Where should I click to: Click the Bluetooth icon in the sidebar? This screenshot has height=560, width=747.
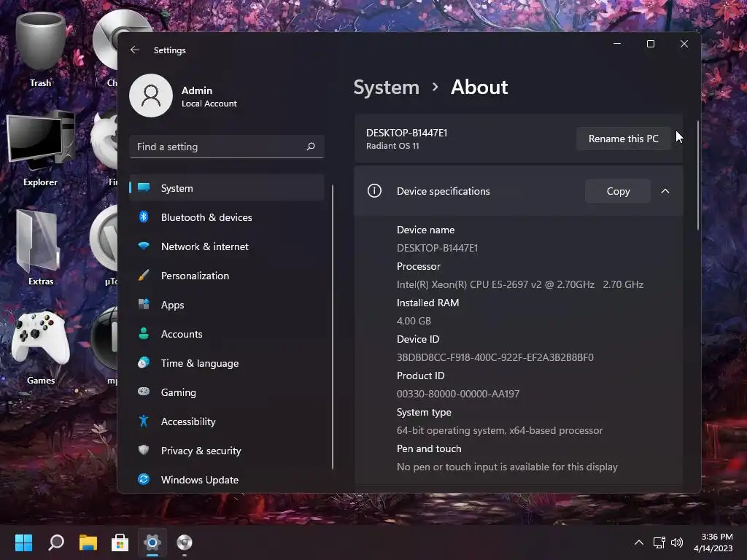144,217
